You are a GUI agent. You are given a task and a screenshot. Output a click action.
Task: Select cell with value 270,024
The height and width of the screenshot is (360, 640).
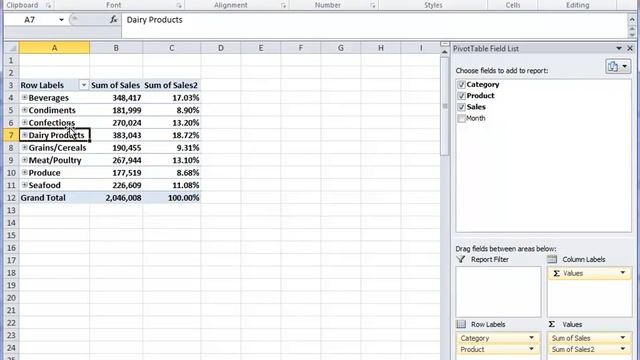(116, 122)
